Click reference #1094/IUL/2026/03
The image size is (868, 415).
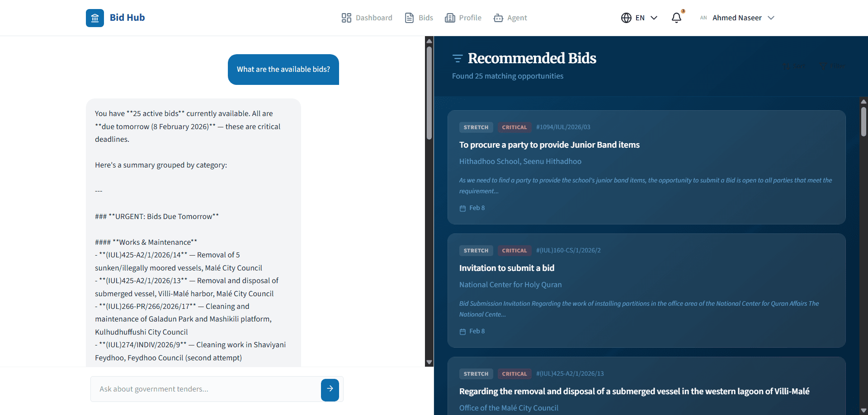[563, 127]
